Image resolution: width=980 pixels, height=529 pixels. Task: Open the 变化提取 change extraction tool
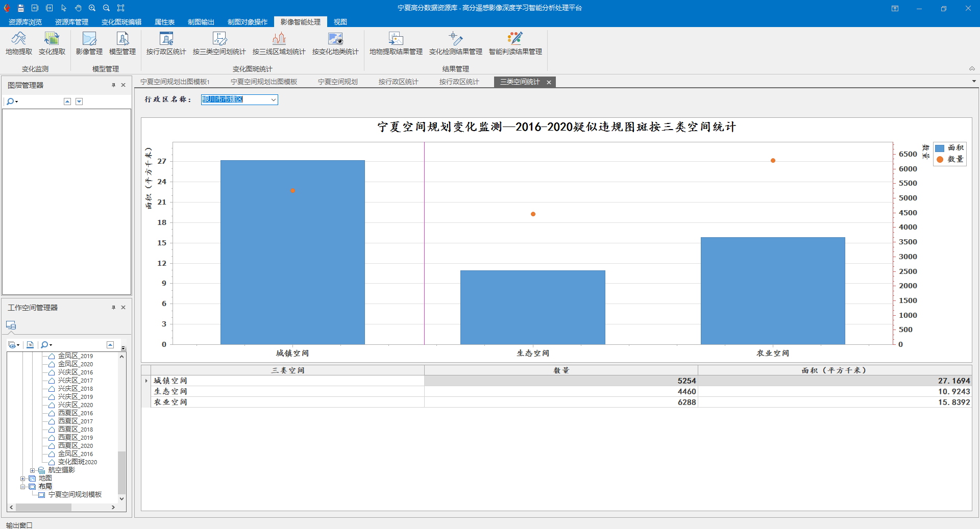[x=52, y=39]
